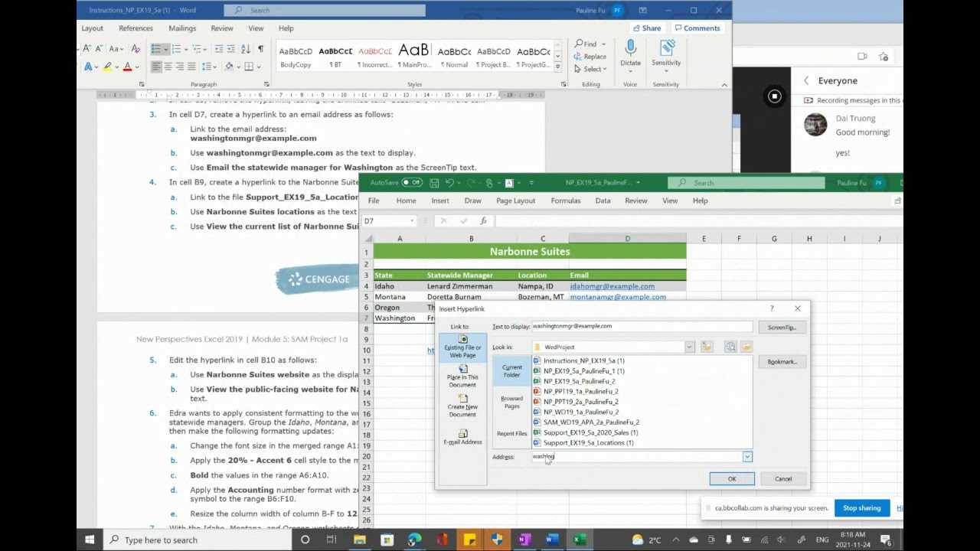Open Formulas tab in Excel
The width and height of the screenshot is (980, 551).
566,201
